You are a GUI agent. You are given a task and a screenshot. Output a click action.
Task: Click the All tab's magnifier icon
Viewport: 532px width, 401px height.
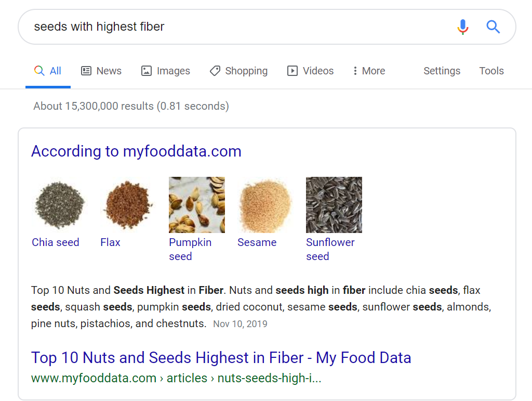pos(37,70)
